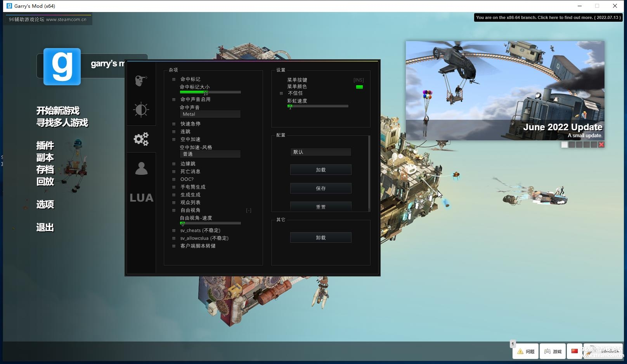Screen dimensions: 627x364
Task: Open the 默认 config dropdown
Action: 321,152
